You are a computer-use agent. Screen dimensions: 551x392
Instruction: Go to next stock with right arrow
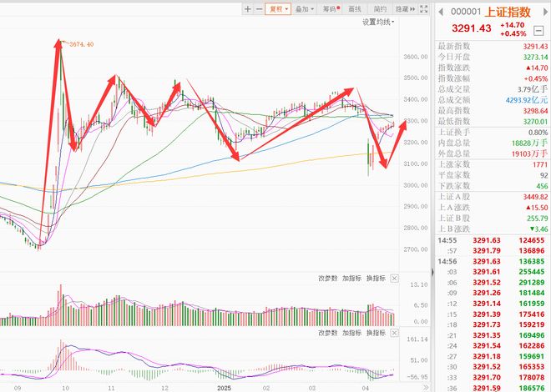click(546, 12)
